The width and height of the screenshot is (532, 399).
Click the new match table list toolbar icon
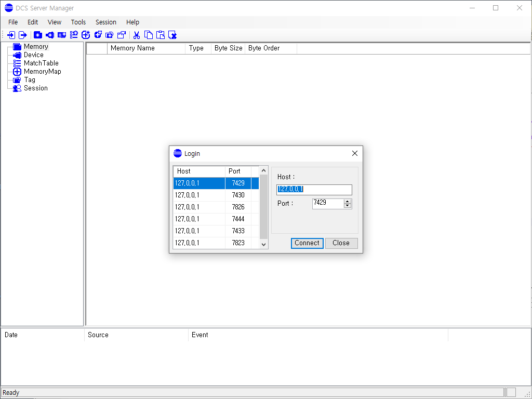pos(74,35)
